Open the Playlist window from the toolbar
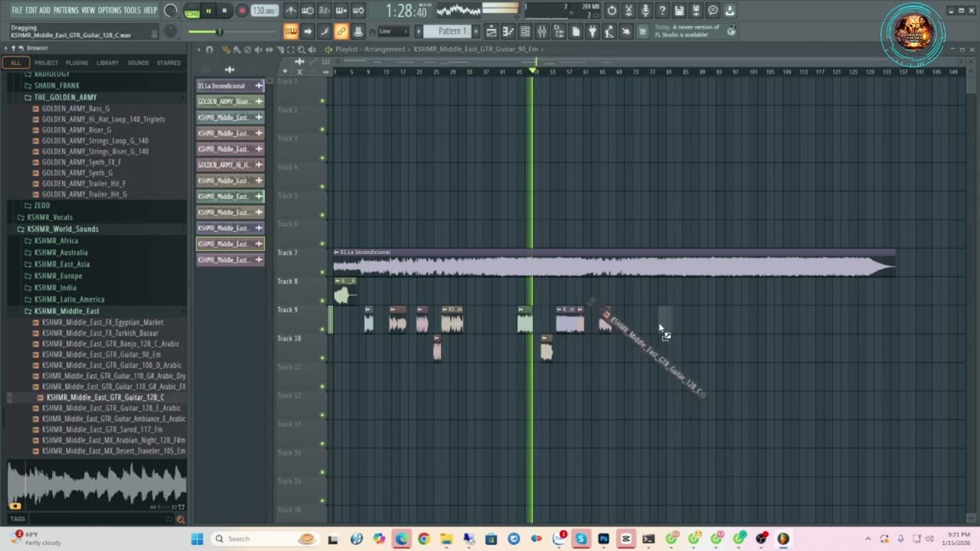This screenshot has height=551, width=980. [492, 31]
